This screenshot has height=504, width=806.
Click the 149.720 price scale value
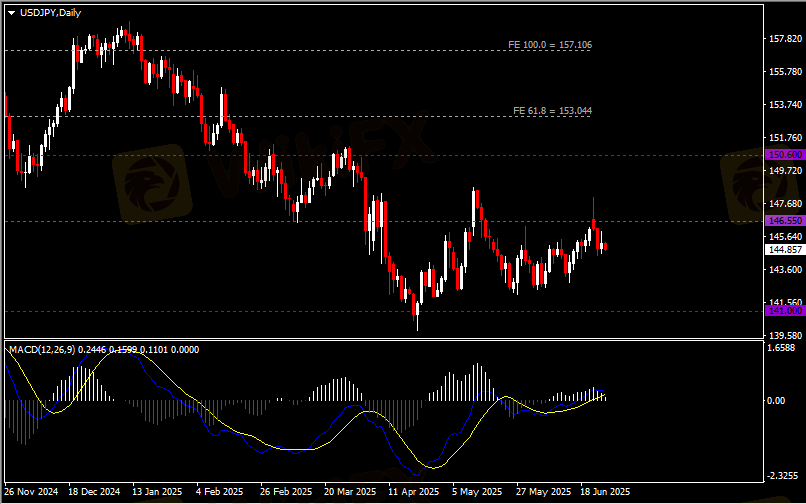(785, 170)
